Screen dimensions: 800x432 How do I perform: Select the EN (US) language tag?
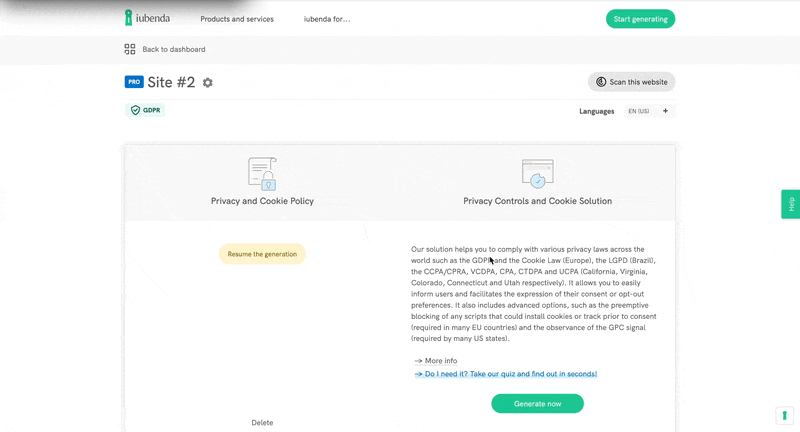click(x=638, y=111)
